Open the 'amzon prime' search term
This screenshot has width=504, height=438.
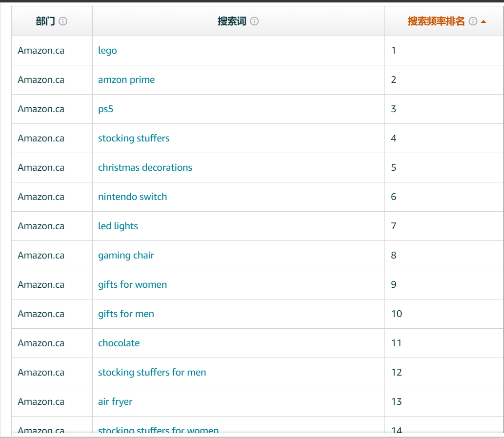(126, 80)
